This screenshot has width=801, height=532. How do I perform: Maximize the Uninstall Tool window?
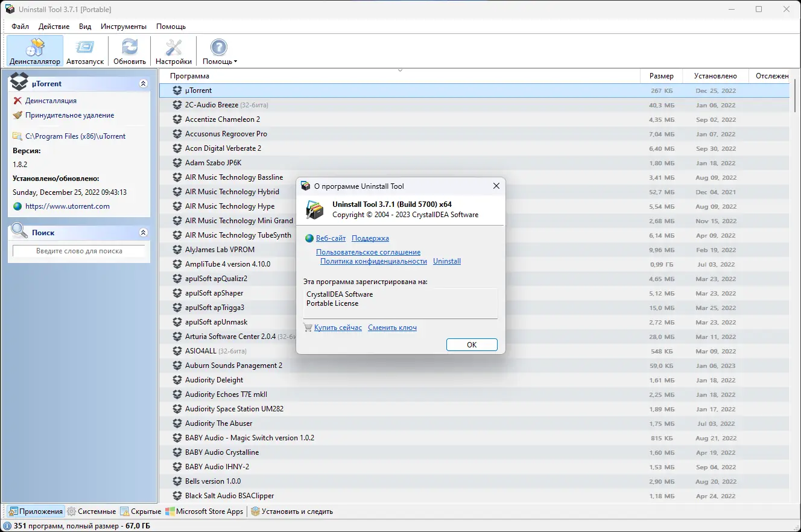coord(759,9)
